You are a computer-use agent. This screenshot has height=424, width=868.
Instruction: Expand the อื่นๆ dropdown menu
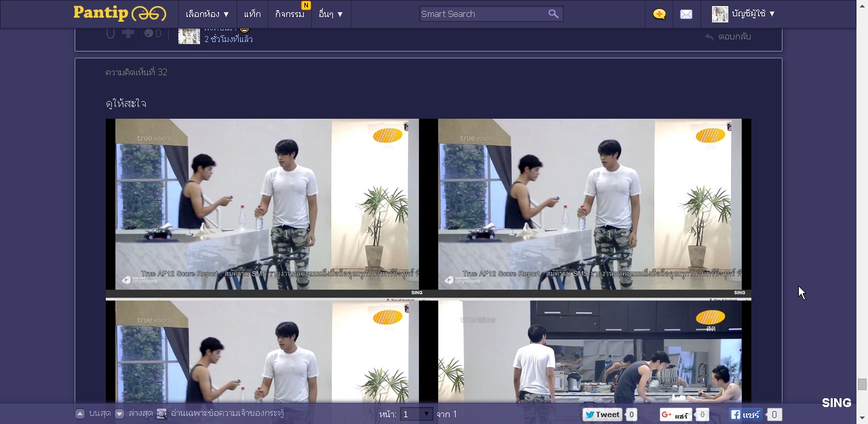(331, 14)
